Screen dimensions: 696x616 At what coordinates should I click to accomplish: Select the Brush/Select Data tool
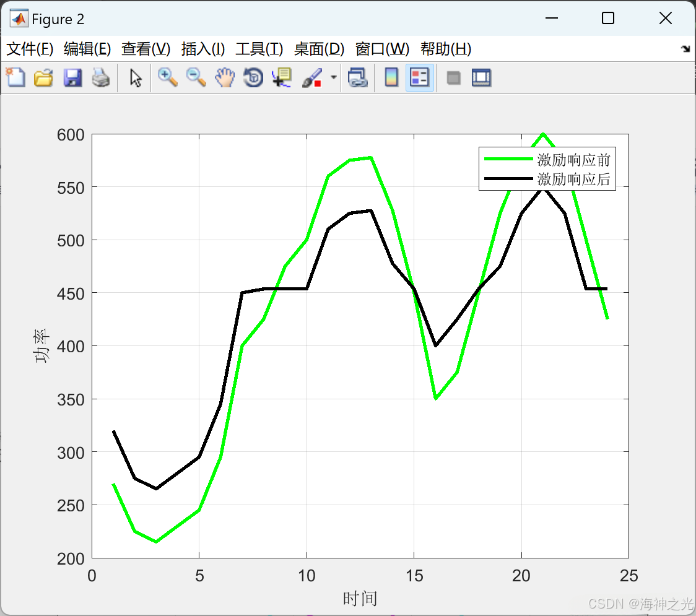point(312,77)
